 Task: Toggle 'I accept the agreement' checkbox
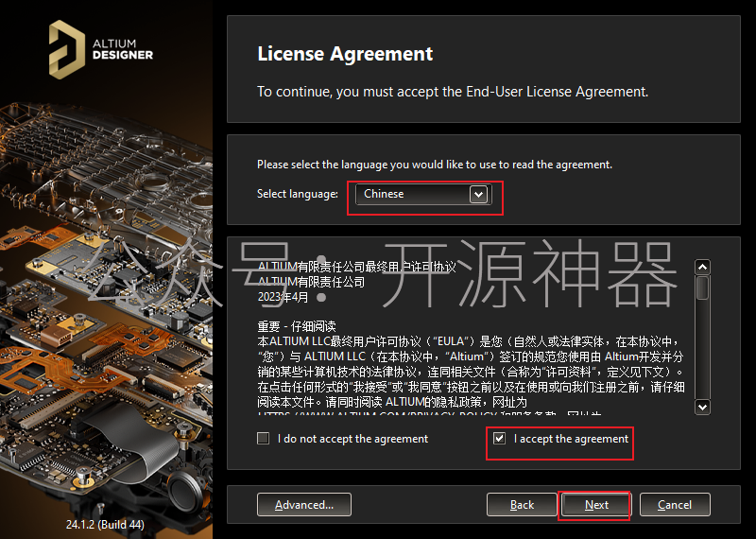pyautogui.click(x=500, y=438)
